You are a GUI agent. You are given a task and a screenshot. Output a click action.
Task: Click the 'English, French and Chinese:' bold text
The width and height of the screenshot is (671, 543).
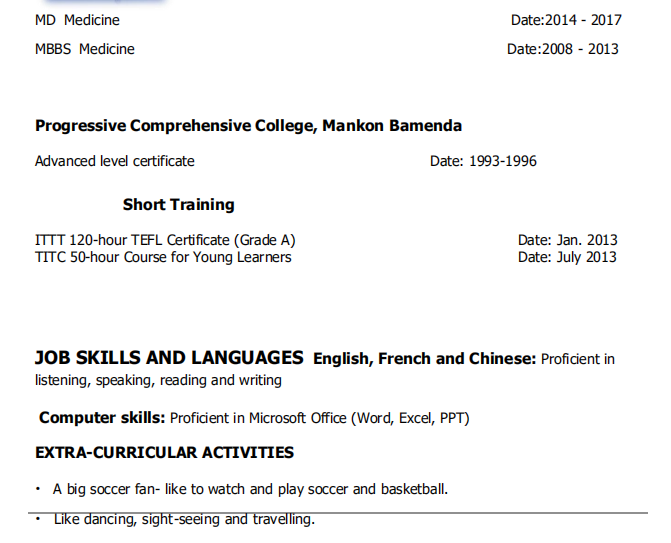(425, 358)
